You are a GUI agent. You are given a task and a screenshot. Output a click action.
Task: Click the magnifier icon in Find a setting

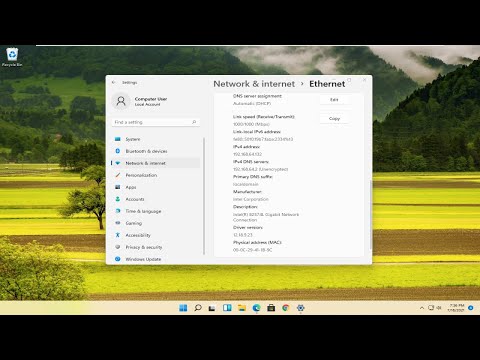point(194,122)
